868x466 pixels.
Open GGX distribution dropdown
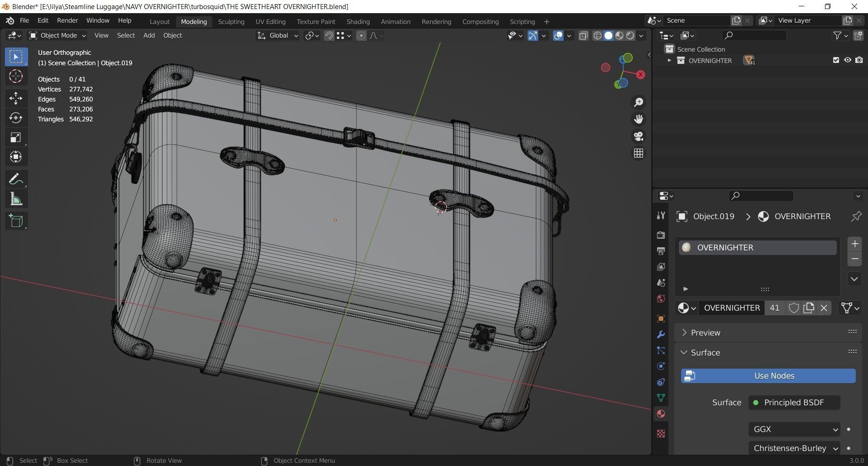pos(794,429)
